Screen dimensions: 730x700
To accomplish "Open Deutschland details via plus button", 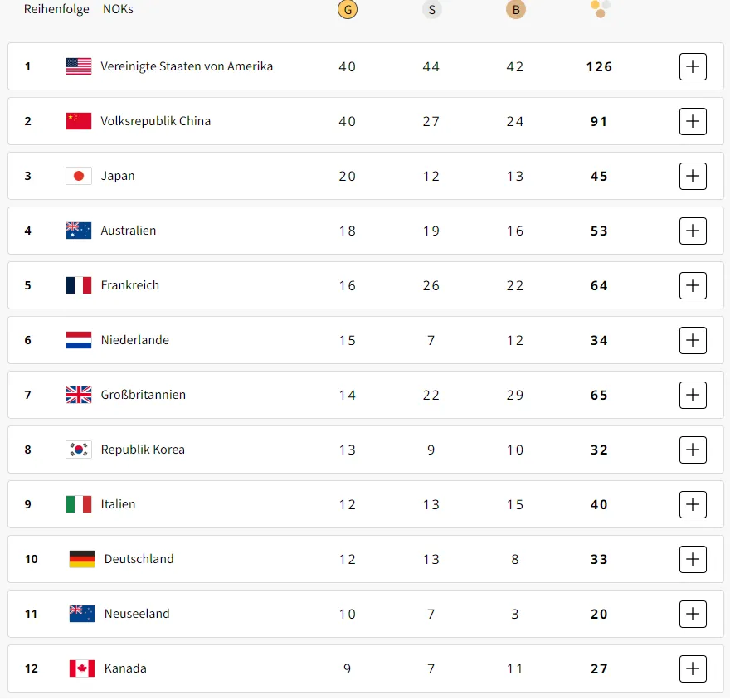I will point(693,559).
